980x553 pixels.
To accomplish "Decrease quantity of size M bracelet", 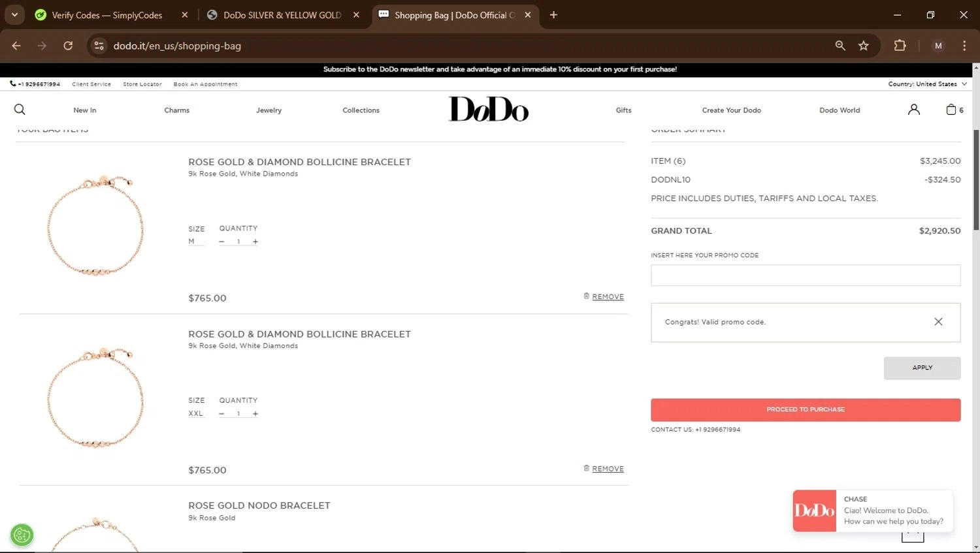I will pos(221,242).
